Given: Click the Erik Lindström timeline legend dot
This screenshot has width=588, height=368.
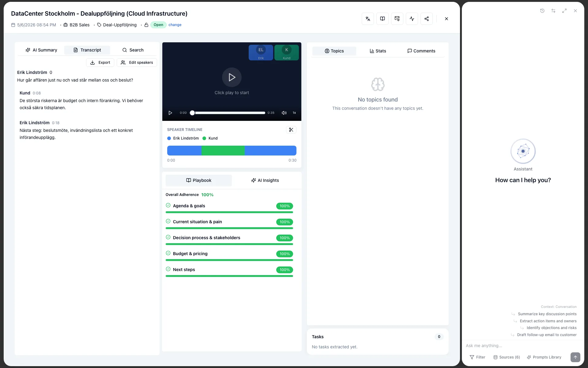Looking at the screenshot, I should (169, 138).
